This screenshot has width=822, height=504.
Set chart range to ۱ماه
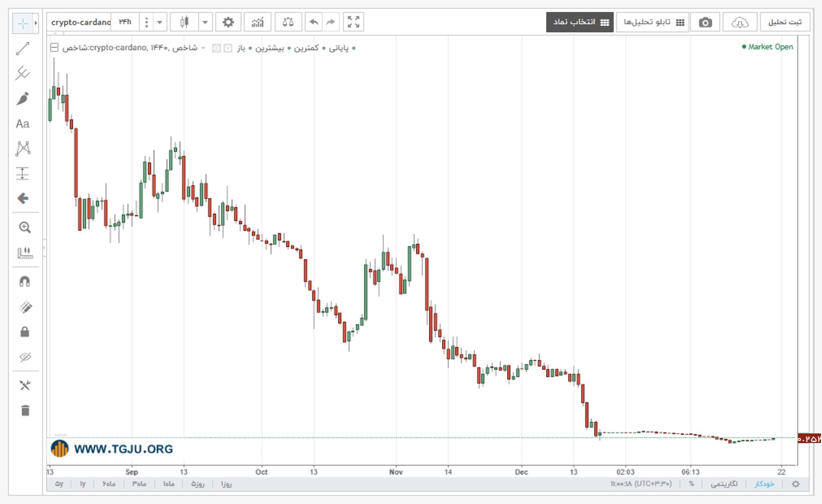pos(169,484)
